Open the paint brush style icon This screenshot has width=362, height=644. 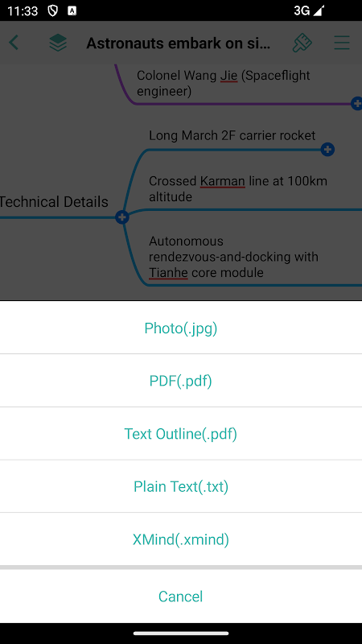[302, 43]
